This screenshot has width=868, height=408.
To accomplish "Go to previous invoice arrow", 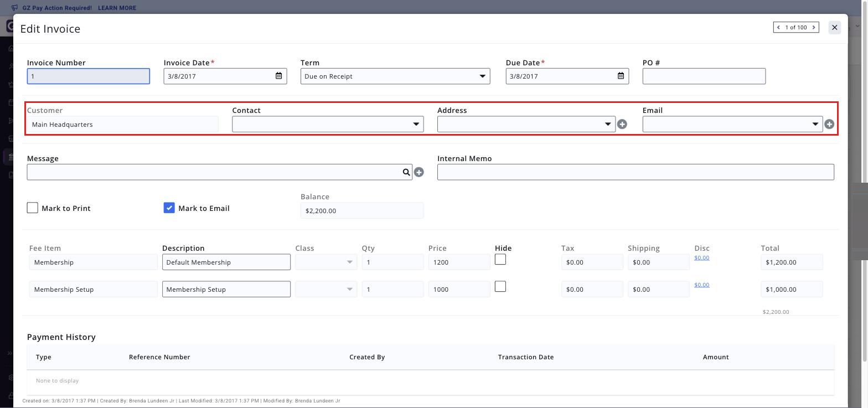I will [779, 27].
